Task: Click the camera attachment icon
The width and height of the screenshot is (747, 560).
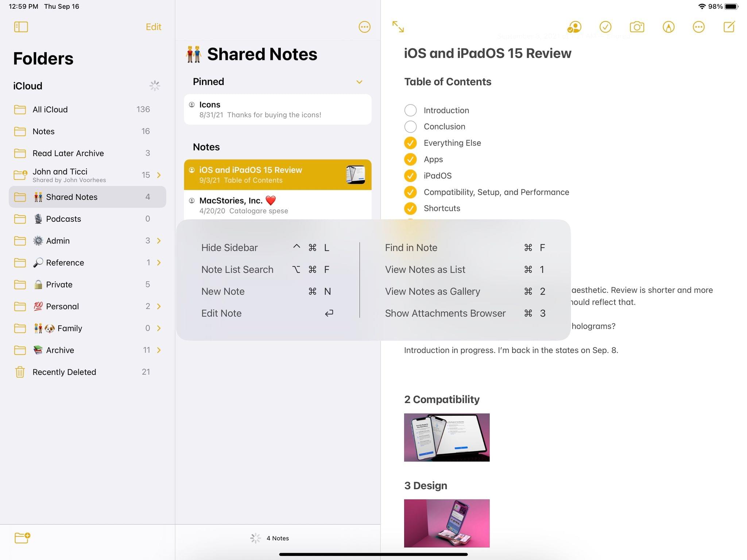Action: click(x=637, y=27)
